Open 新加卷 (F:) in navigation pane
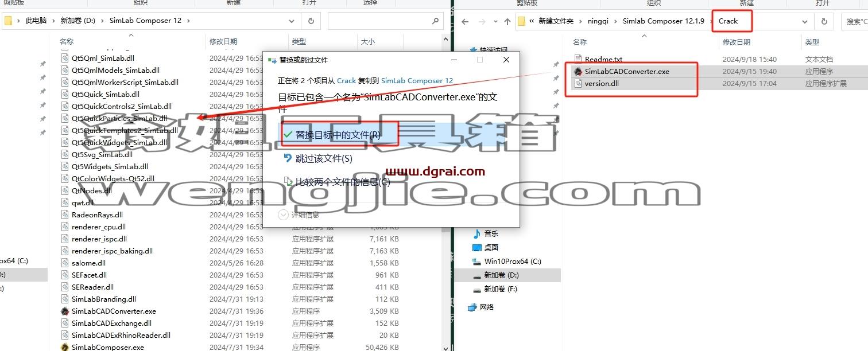 (500, 289)
